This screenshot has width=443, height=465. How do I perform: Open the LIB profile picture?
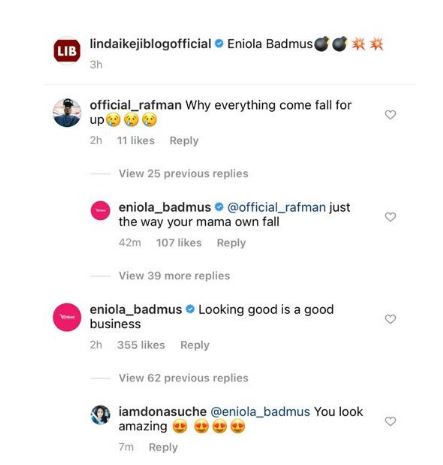tap(67, 51)
